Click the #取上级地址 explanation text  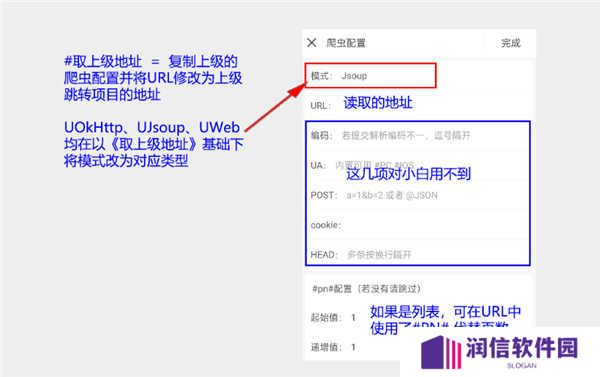pos(153,78)
